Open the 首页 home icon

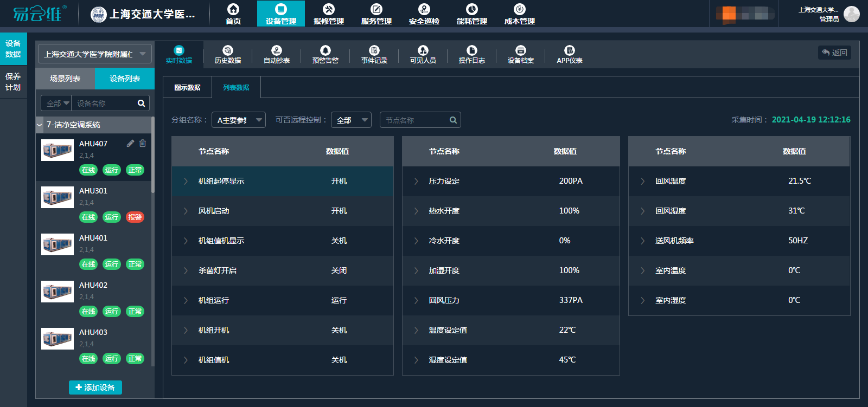pyautogui.click(x=233, y=10)
